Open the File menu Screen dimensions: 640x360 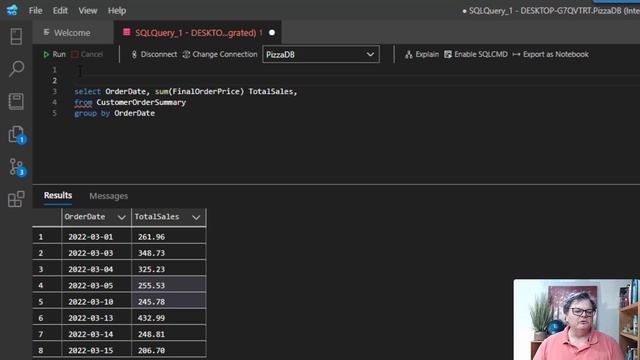pos(36,10)
